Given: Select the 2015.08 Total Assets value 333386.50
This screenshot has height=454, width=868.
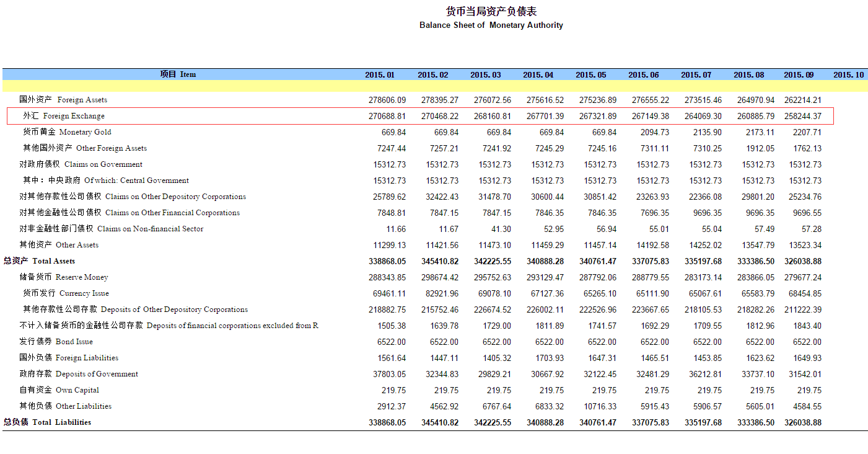Looking at the screenshot, I should (756, 261).
